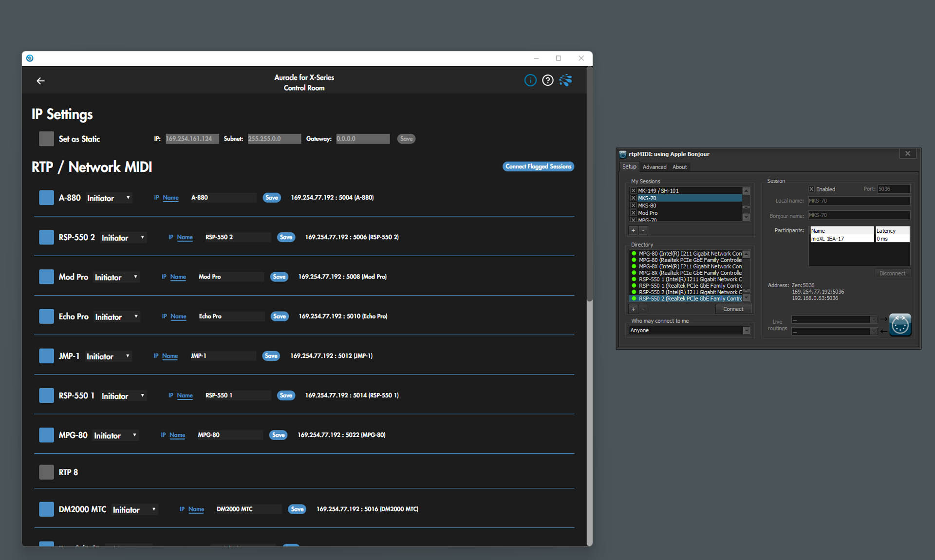The width and height of the screenshot is (935, 560).
Task: Open the Mod Pro Initiator dropdown
Action: coord(116,277)
